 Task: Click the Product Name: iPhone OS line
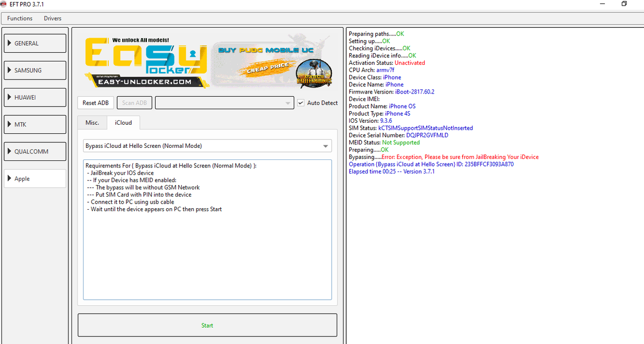coord(382,106)
